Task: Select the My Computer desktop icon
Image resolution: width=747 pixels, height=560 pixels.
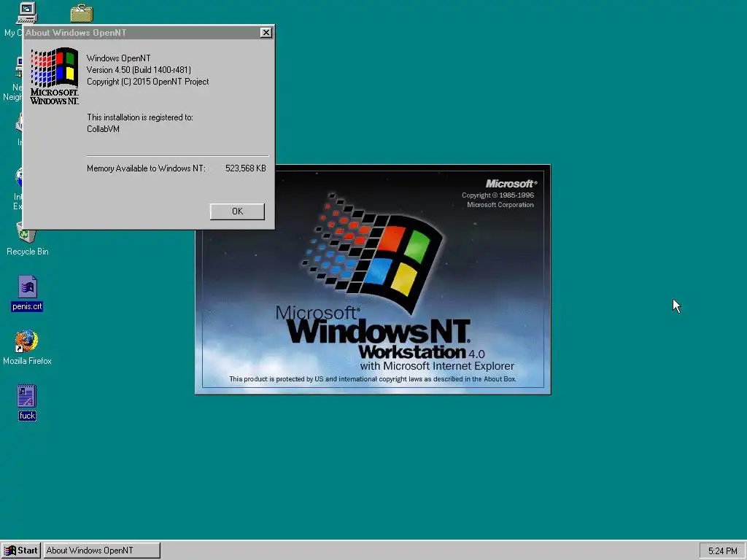Action: click(x=27, y=13)
